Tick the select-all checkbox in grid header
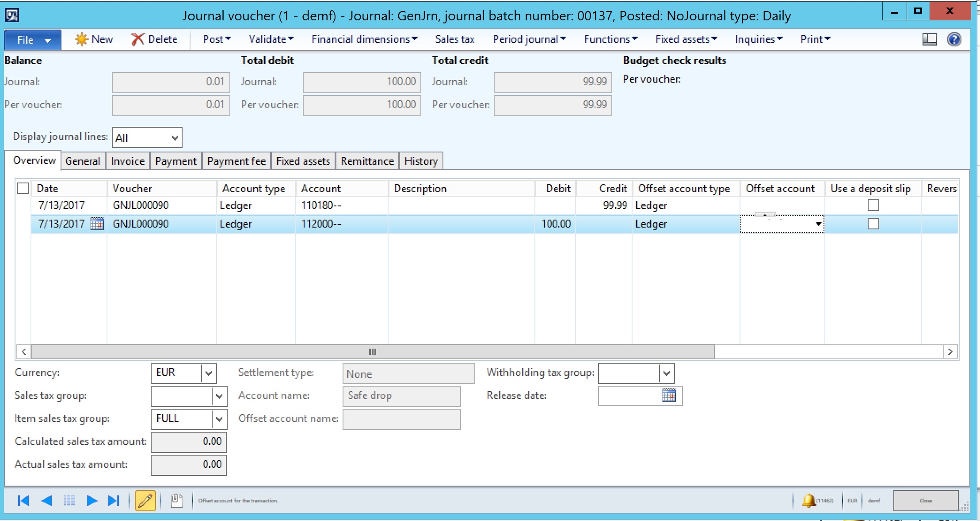 point(23,189)
